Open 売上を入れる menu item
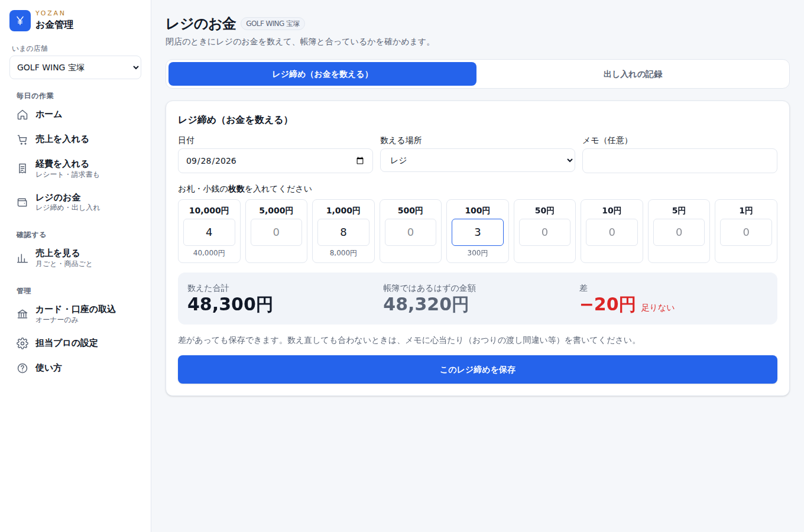 [76, 140]
